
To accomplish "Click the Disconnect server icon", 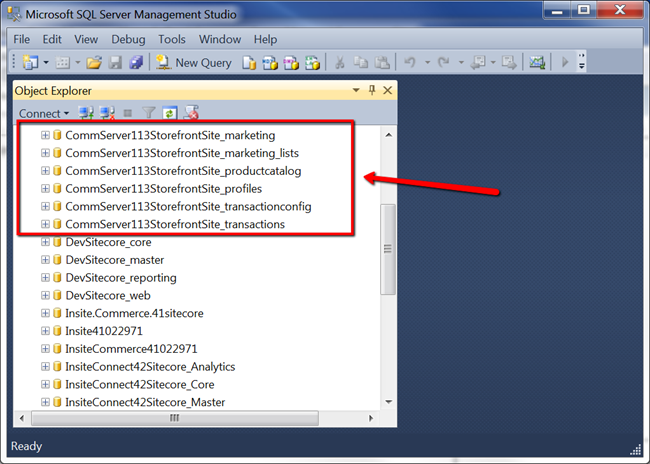I will [107, 113].
